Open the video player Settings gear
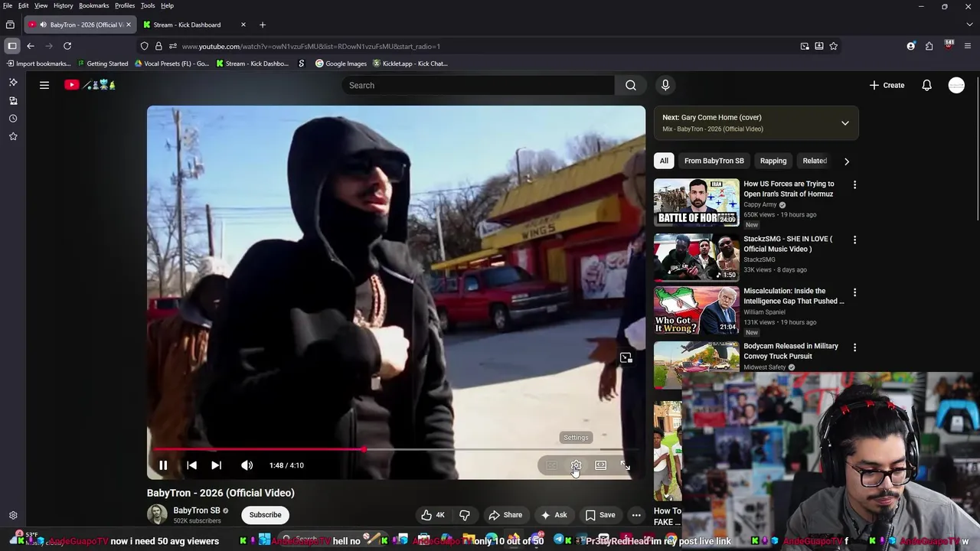 pyautogui.click(x=576, y=465)
